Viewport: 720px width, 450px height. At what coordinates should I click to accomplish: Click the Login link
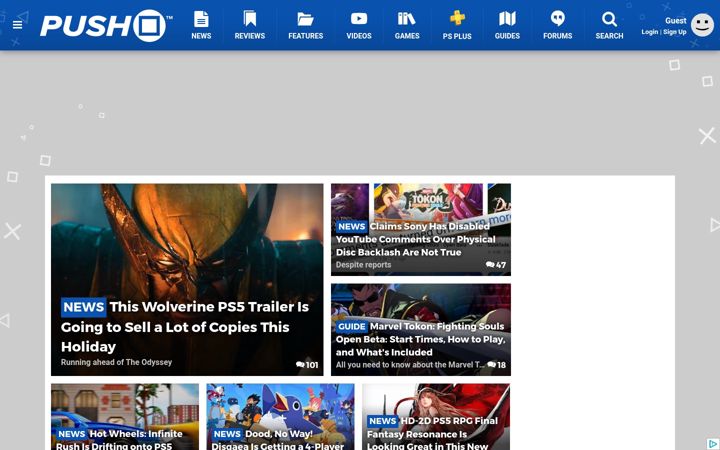[x=650, y=32]
